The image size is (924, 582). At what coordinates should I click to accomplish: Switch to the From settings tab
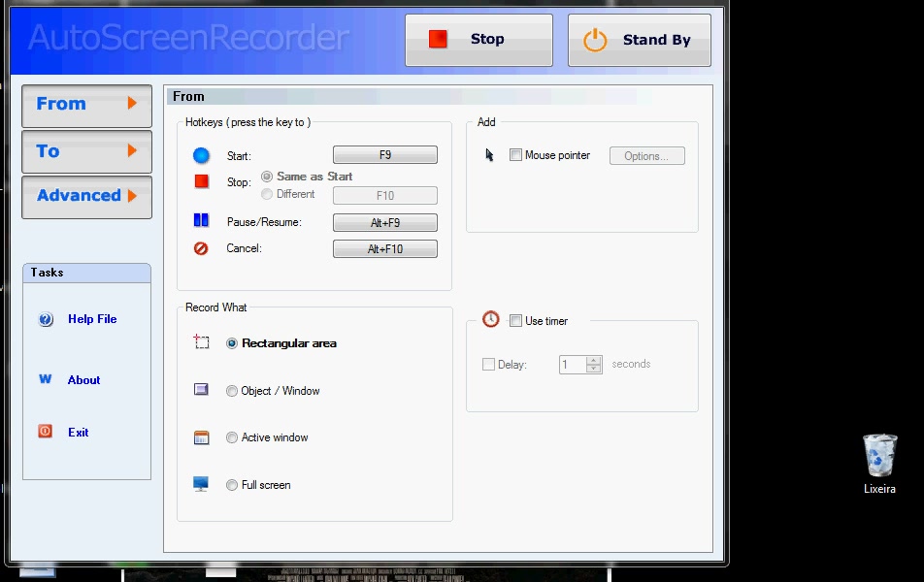point(86,105)
